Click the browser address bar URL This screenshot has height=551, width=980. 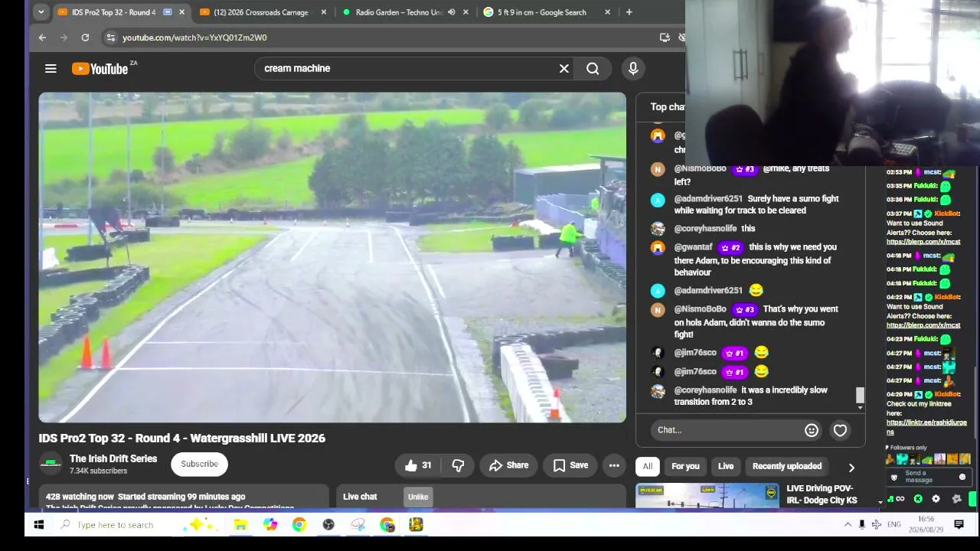click(194, 37)
